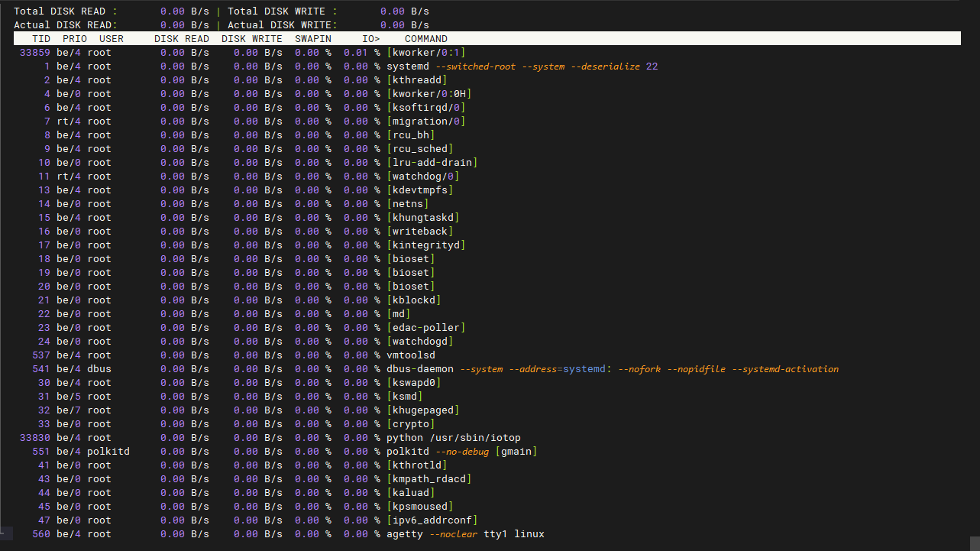Viewport: 980px width, 551px height.
Task: Click the DISK WRITE column header
Action: 252,39
